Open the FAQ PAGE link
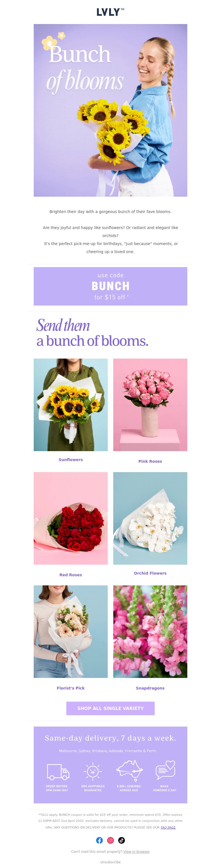This screenshot has height=868, width=221. point(168,827)
